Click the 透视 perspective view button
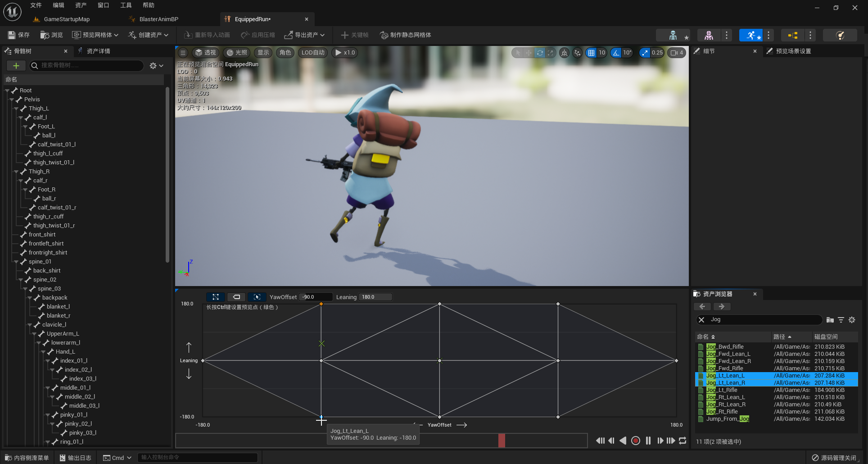The height and width of the screenshot is (464, 868). tap(206, 53)
